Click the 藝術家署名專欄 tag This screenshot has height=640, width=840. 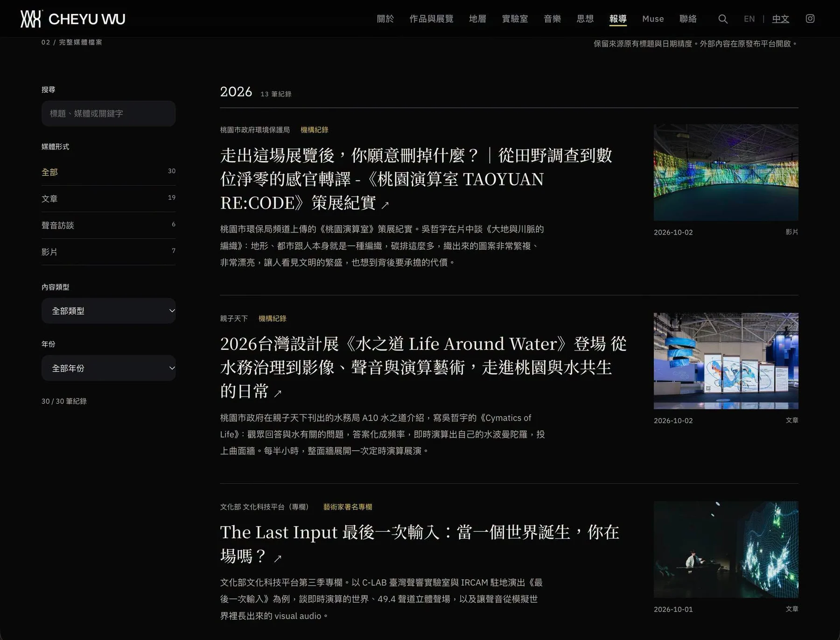348,507
